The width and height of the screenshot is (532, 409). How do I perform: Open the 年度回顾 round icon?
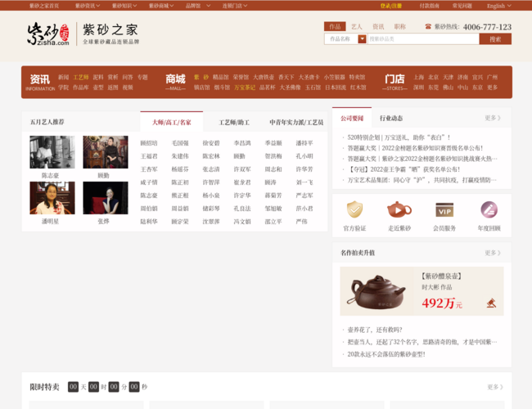489,210
